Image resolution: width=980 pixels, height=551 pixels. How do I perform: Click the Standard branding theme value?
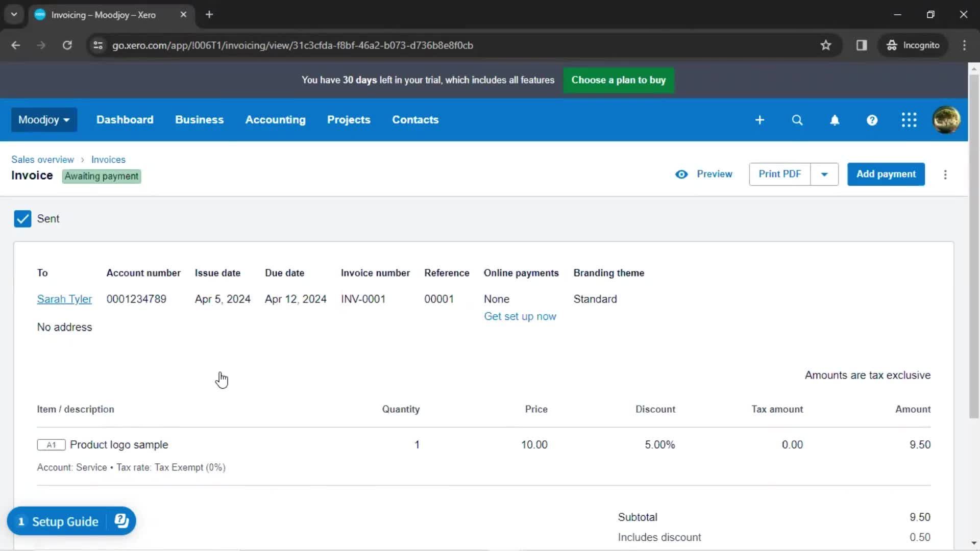click(595, 299)
